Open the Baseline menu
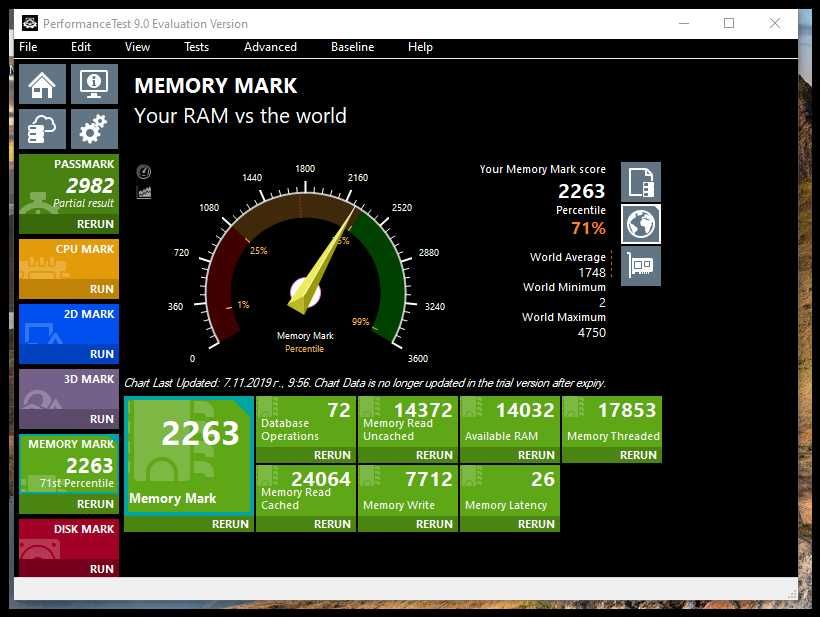 pos(352,47)
